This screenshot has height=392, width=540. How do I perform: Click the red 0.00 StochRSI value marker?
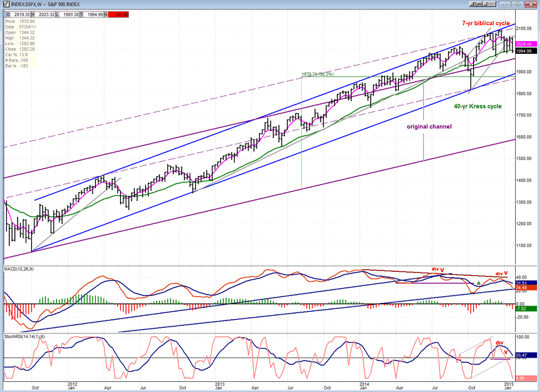pos(526,379)
